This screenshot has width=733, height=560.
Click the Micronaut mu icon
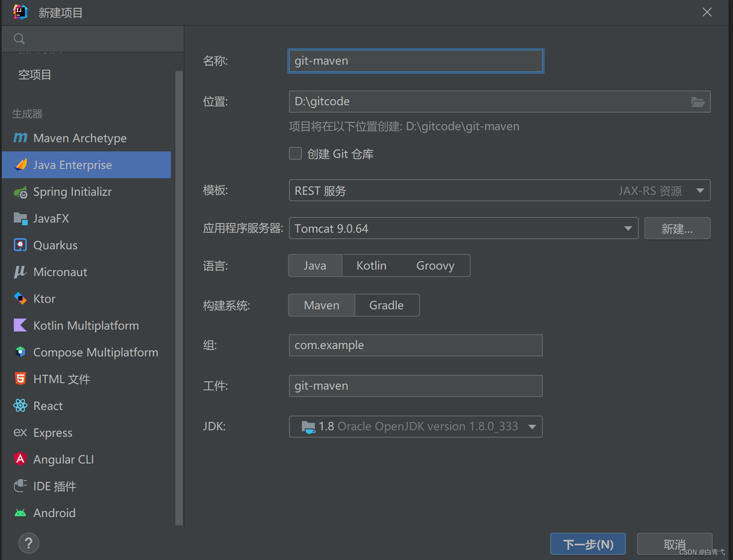pyautogui.click(x=20, y=272)
